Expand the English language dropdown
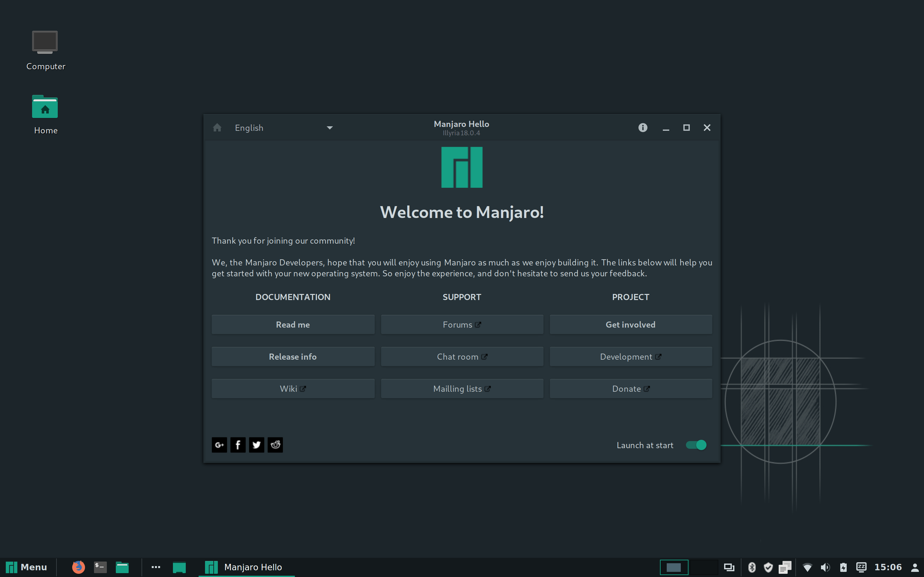Screen dimensions: 924x577 tap(329, 128)
